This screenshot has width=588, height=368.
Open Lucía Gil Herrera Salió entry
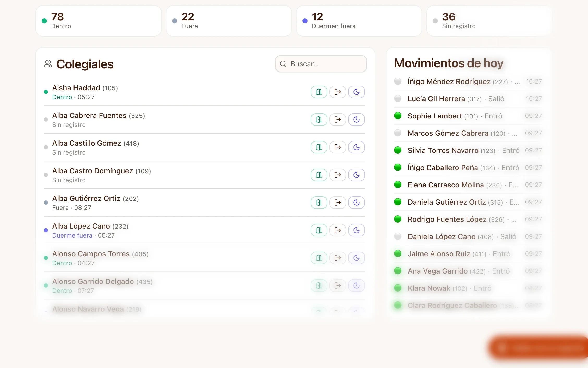[468, 99]
